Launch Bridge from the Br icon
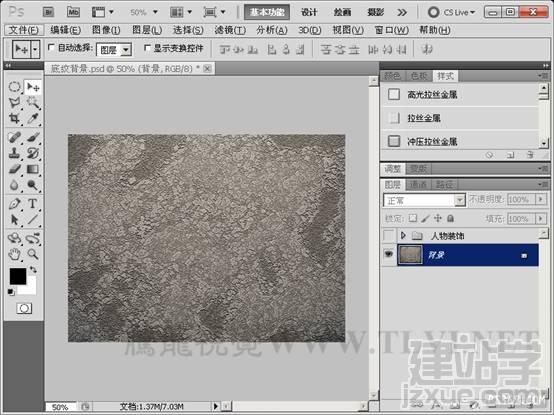554x415 pixels. coord(48,12)
